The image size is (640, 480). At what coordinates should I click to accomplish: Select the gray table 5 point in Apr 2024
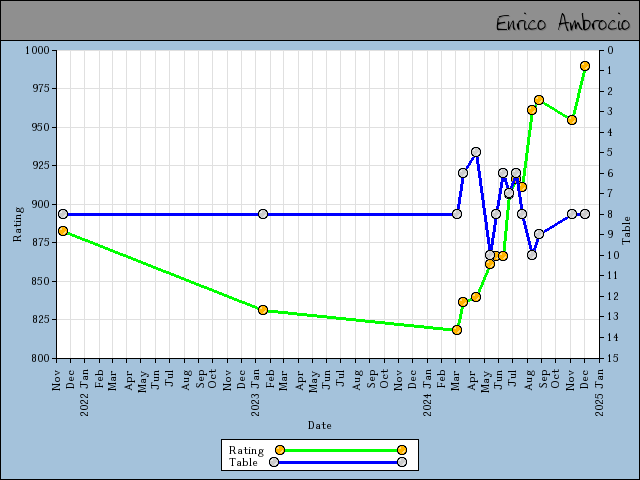pyautogui.click(x=476, y=152)
